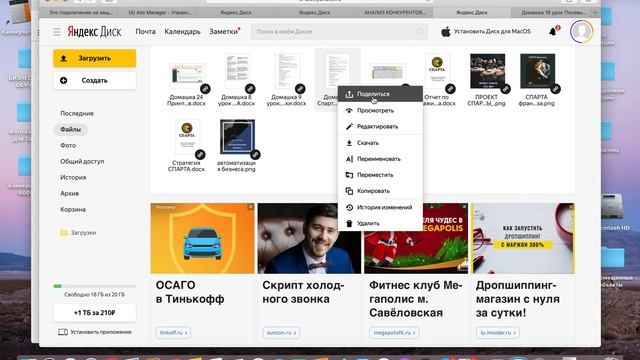
Task: Select the СПАРТА фран png thumbnail
Action: [537, 71]
